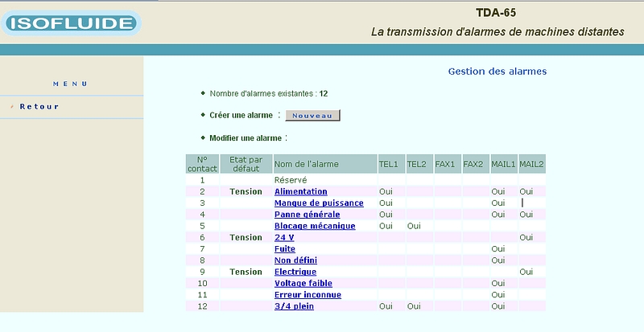
Task: Click TEL2 Oui in Blocage mécanique row
Action: [414, 226]
